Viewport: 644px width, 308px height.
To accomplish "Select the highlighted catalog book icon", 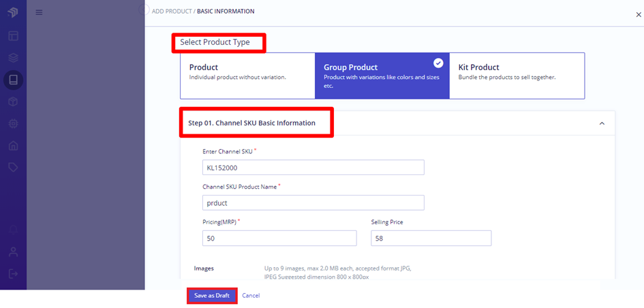I will point(13,79).
